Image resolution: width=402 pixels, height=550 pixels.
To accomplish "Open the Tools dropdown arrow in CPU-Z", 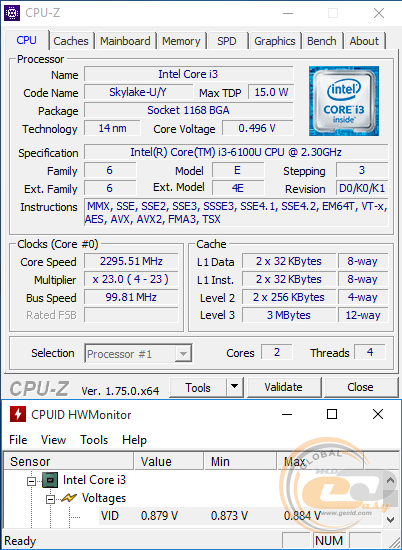I will 235,387.
